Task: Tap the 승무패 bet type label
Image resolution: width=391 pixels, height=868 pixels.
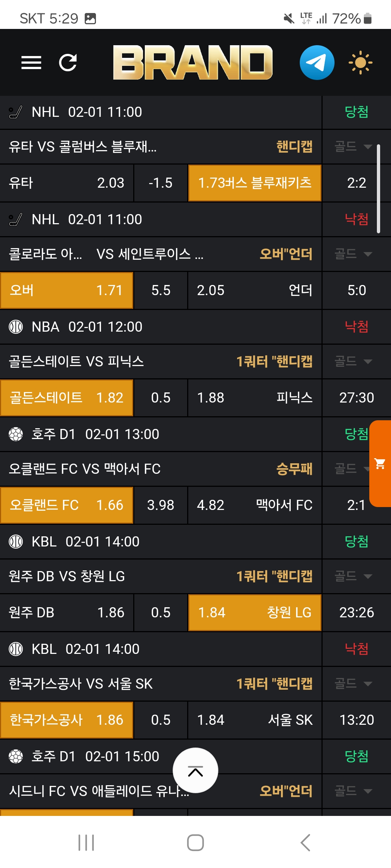Action: pyautogui.click(x=294, y=469)
